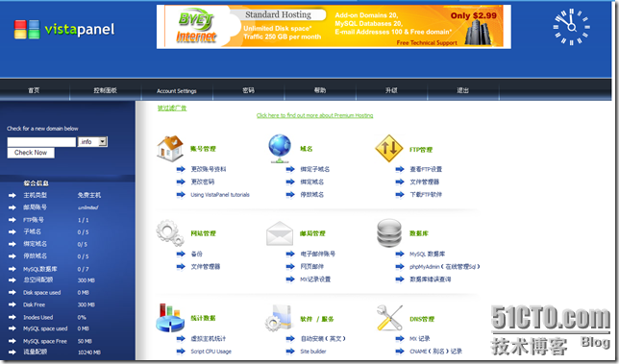619x364 pixels.
Task: Click the white arrow beside 流量配额
Action: 12,352
